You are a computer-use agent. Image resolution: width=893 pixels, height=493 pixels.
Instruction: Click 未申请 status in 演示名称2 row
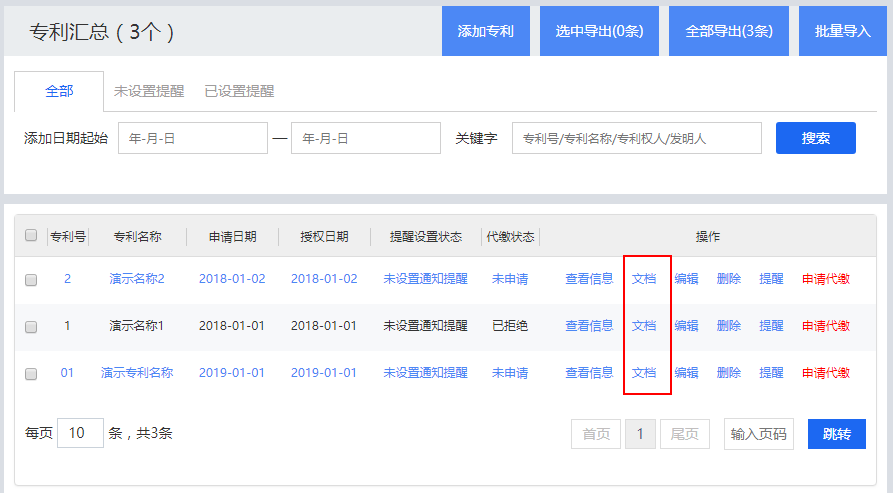point(510,278)
